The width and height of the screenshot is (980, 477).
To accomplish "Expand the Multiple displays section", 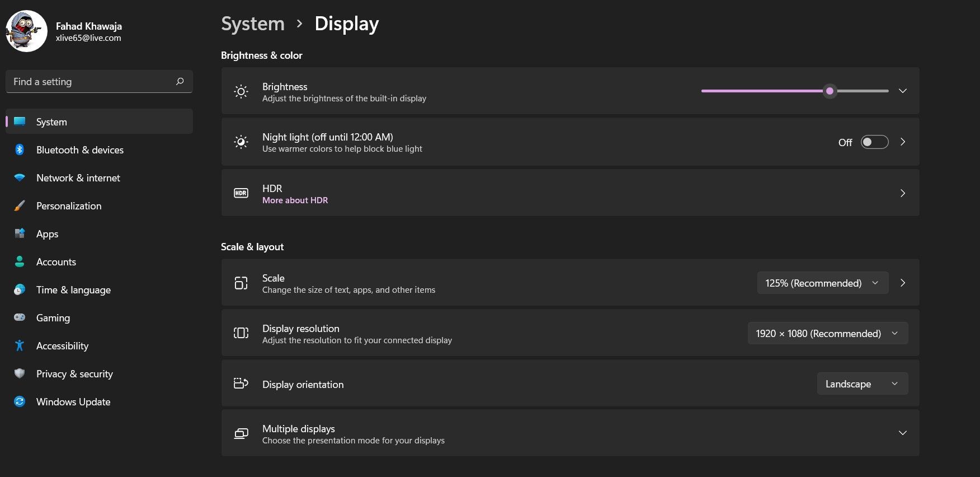I will 902,433.
